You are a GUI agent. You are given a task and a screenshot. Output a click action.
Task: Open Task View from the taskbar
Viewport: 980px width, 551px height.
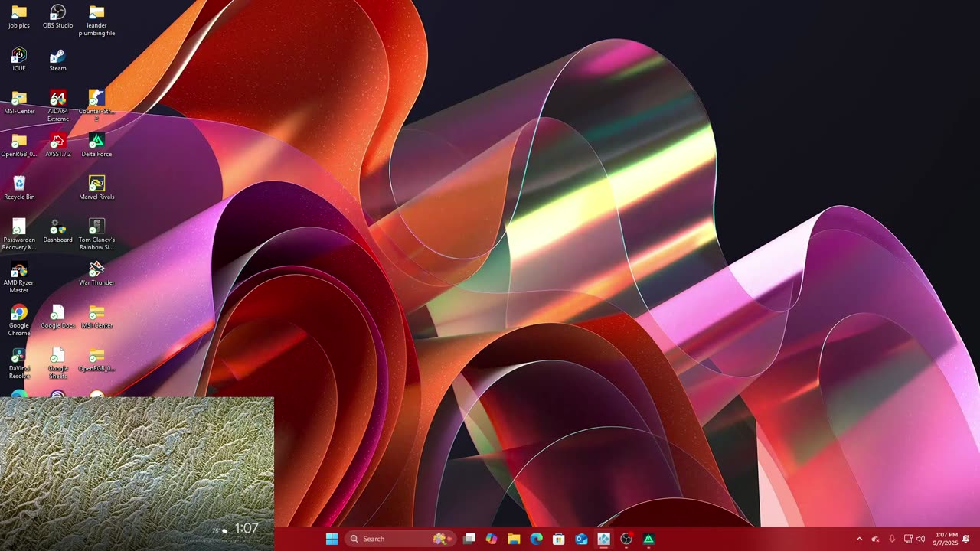(x=469, y=539)
